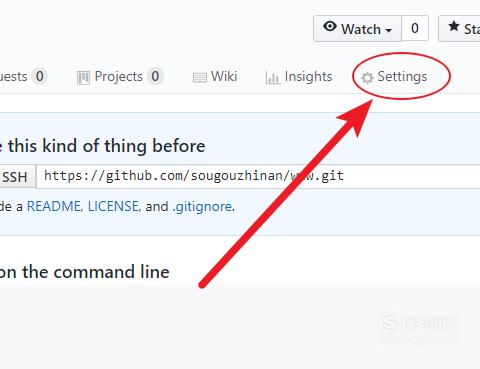Click the Watch eye icon
Screen dimensions: 480x369
coord(330,26)
